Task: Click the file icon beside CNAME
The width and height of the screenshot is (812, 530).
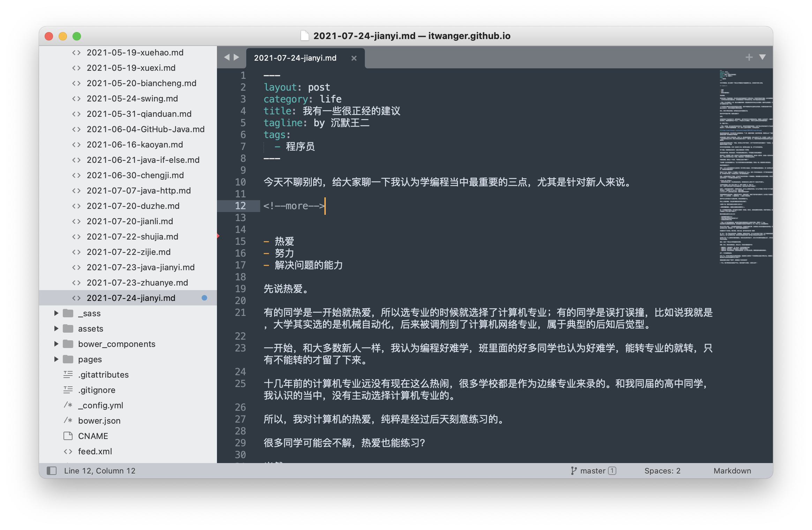Action: pyautogui.click(x=68, y=436)
